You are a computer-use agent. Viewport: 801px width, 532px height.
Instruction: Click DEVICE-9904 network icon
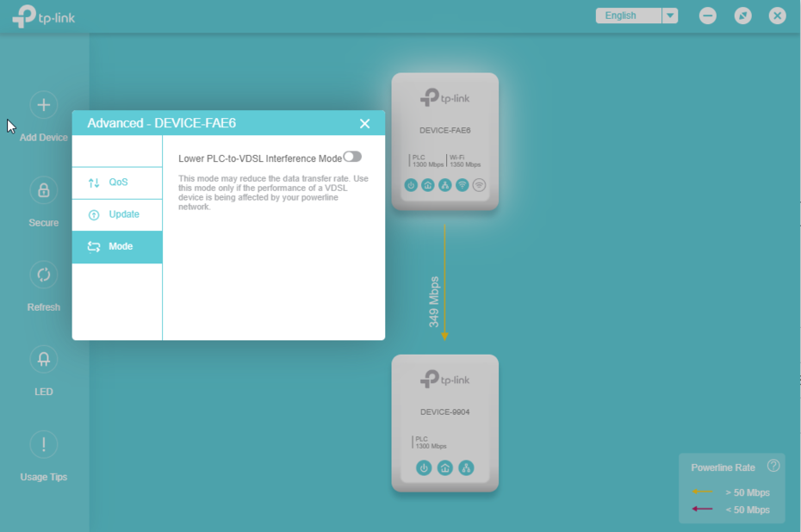click(x=466, y=467)
